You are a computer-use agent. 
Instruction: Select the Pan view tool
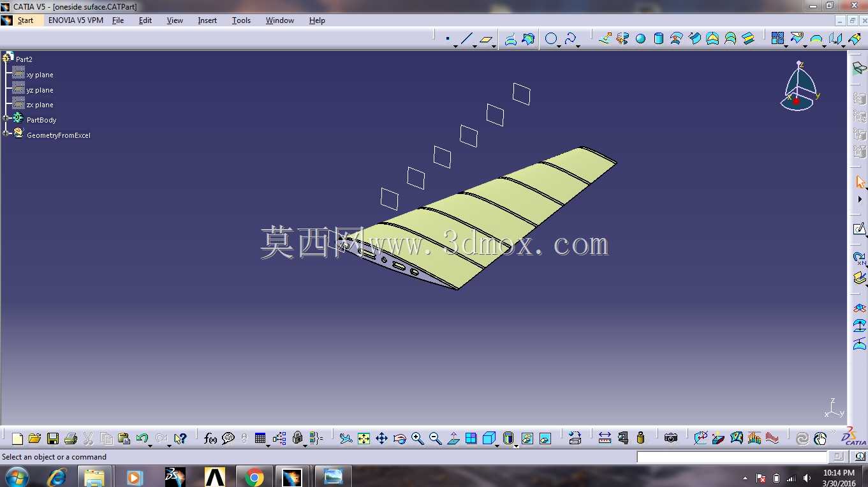coord(381,438)
